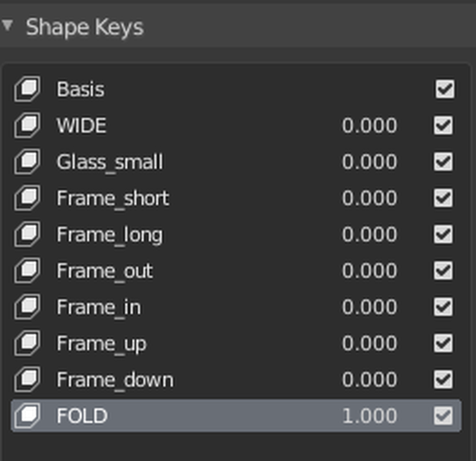The width and height of the screenshot is (476, 461).
Task: Select the Frame_short shape key name
Action: [x=113, y=199]
